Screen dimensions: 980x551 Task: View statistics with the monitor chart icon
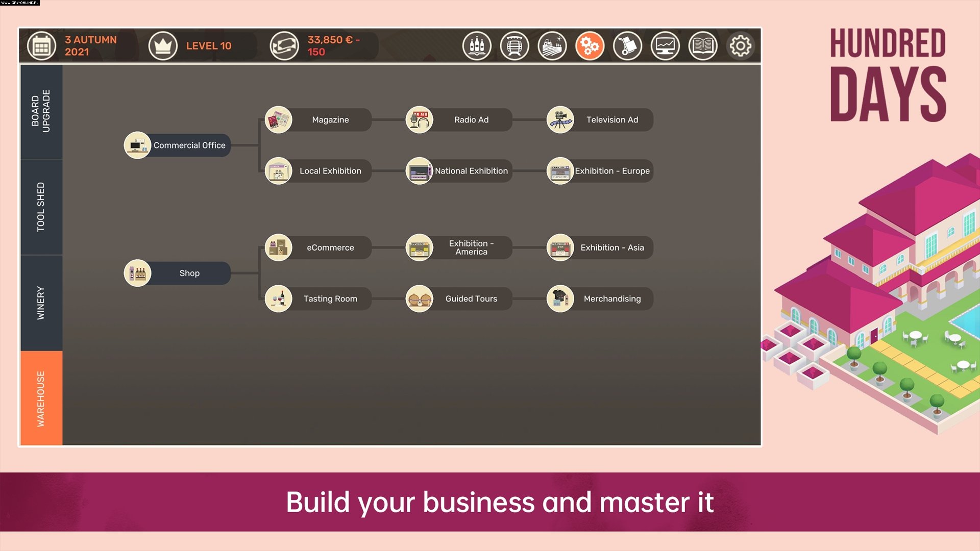(666, 45)
